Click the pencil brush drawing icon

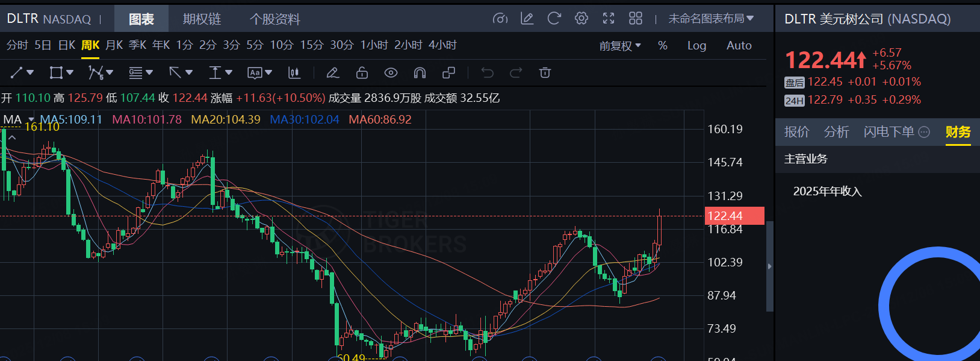click(x=332, y=73)
